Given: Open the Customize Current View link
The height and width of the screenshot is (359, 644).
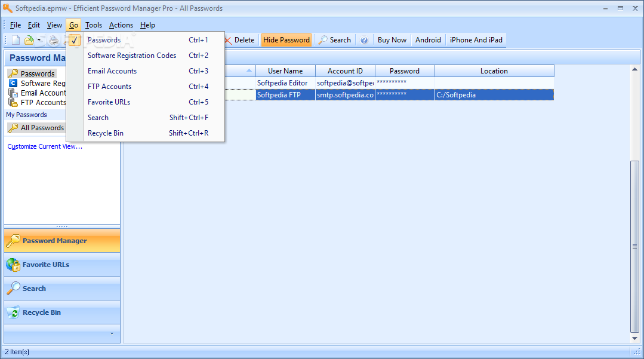Looking at the screenshot, I should pyautogui.click(x=45, y=146).
